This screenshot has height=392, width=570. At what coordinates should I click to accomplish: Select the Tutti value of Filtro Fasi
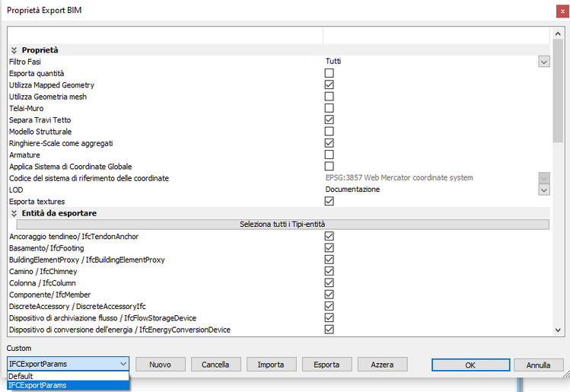click(x=333, y=61)
